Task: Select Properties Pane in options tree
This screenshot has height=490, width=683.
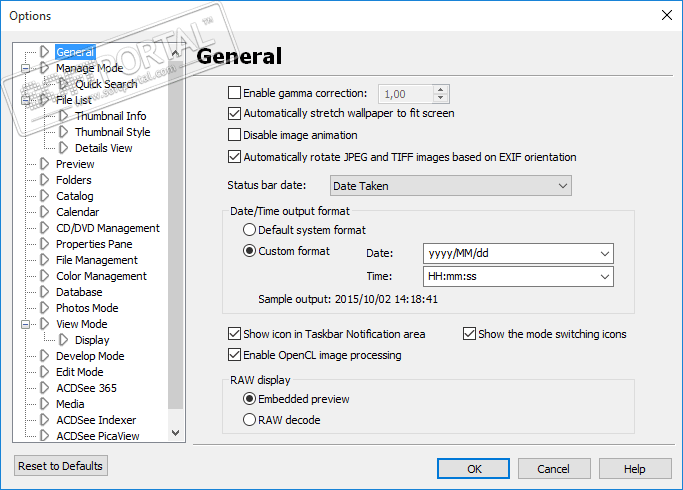Action: 94,244
